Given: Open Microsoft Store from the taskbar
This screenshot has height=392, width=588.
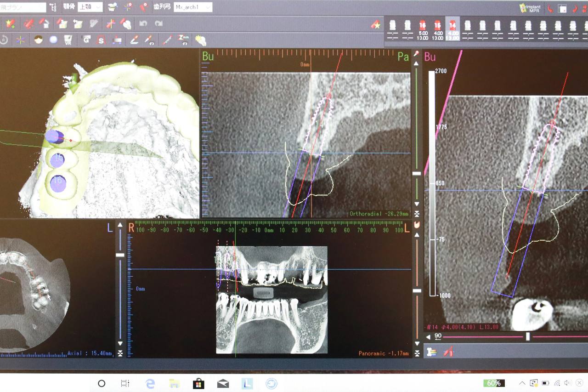Looking at the screenshot, I should pyautogui.click(x=198, y=383).
